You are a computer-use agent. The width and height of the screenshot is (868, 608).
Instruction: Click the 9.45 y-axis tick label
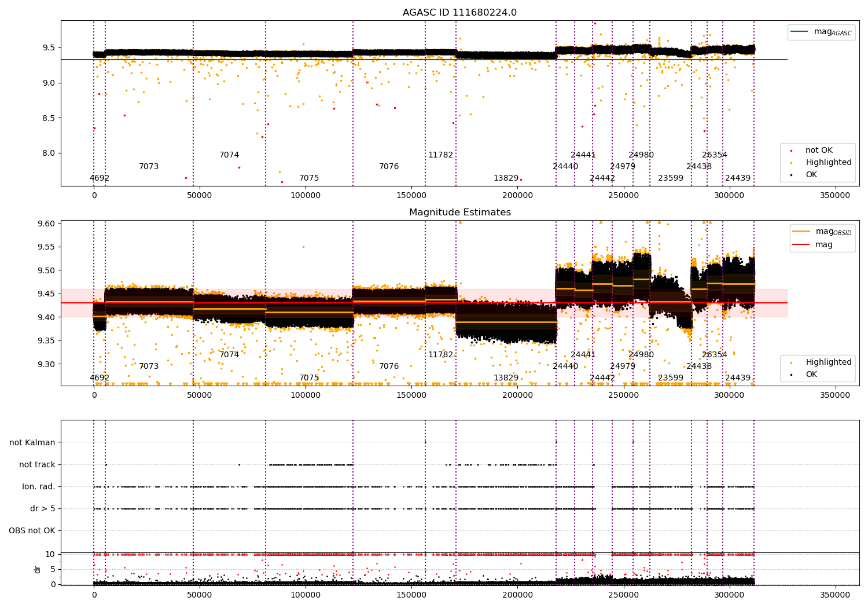click(47, 294)
